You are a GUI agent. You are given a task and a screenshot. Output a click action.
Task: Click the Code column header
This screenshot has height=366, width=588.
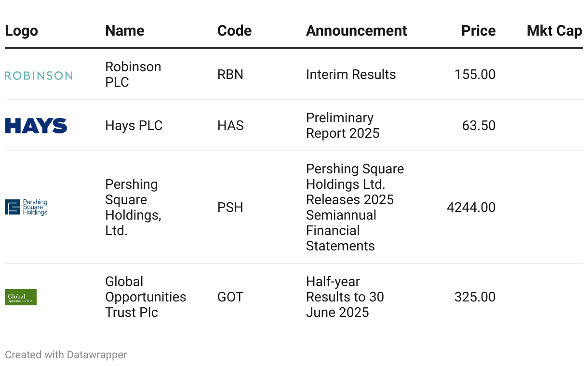point(234,31)
